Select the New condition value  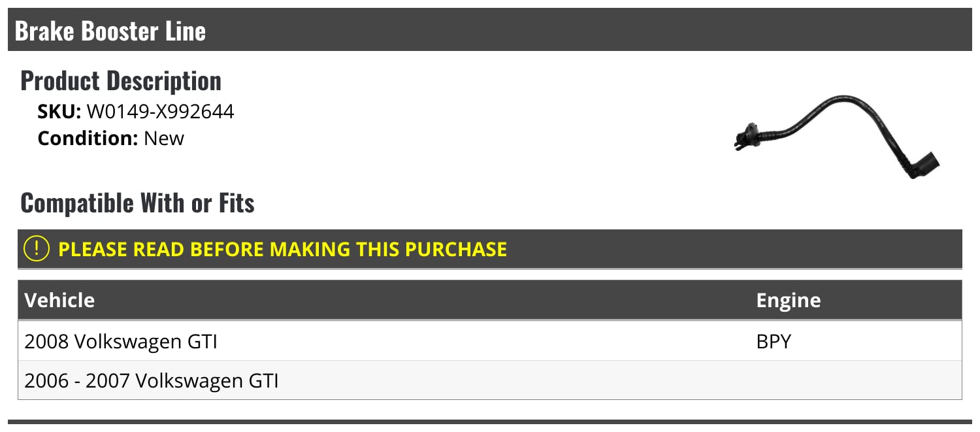[164, 139]
